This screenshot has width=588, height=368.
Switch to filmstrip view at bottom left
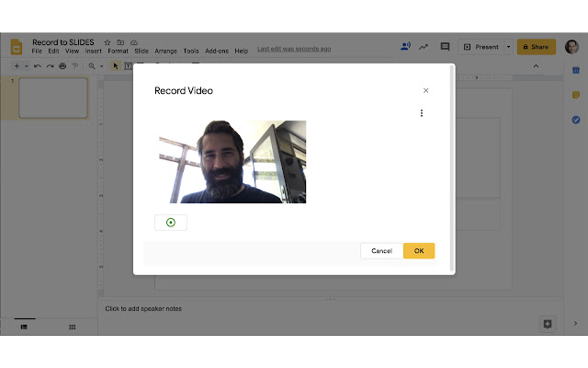point(24,328)
